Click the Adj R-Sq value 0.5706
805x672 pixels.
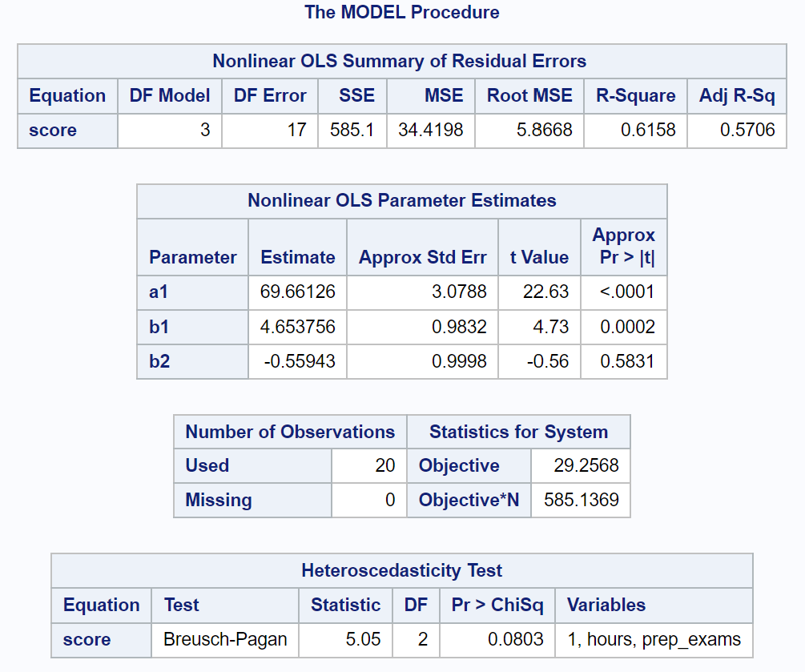pyautogui.click(x=747, y=131)
